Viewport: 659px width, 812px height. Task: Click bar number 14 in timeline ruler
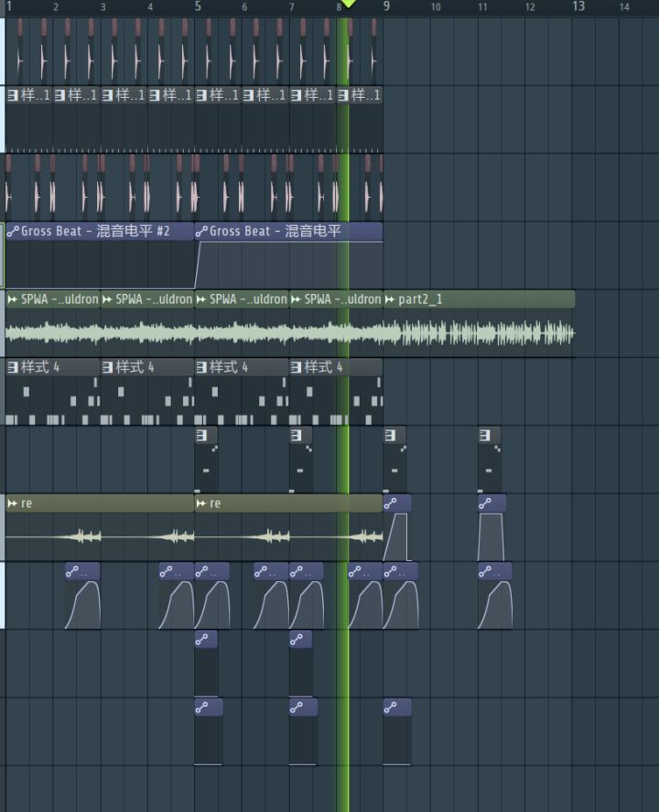coord(624,7)
